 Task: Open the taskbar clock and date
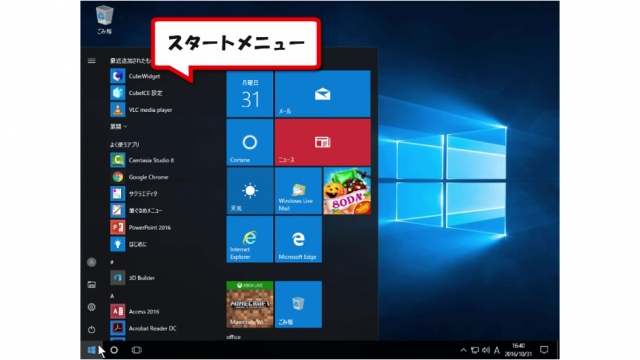[518, 350]
